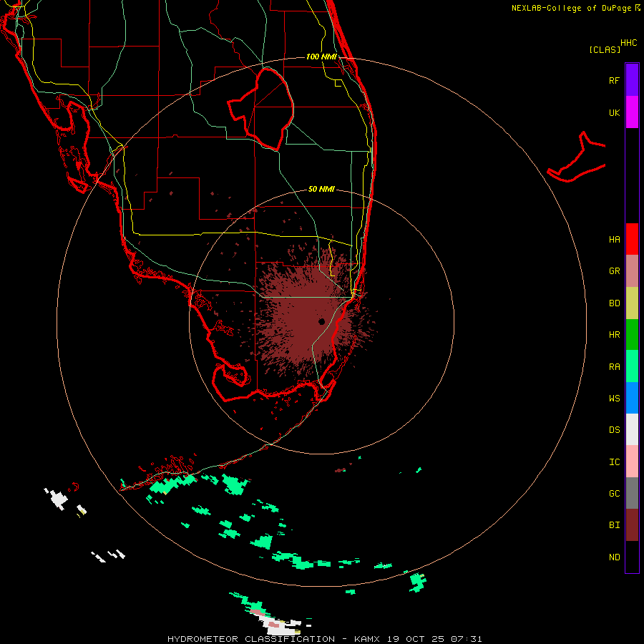Click the 'IC' legend label

[x=614, y=462]
